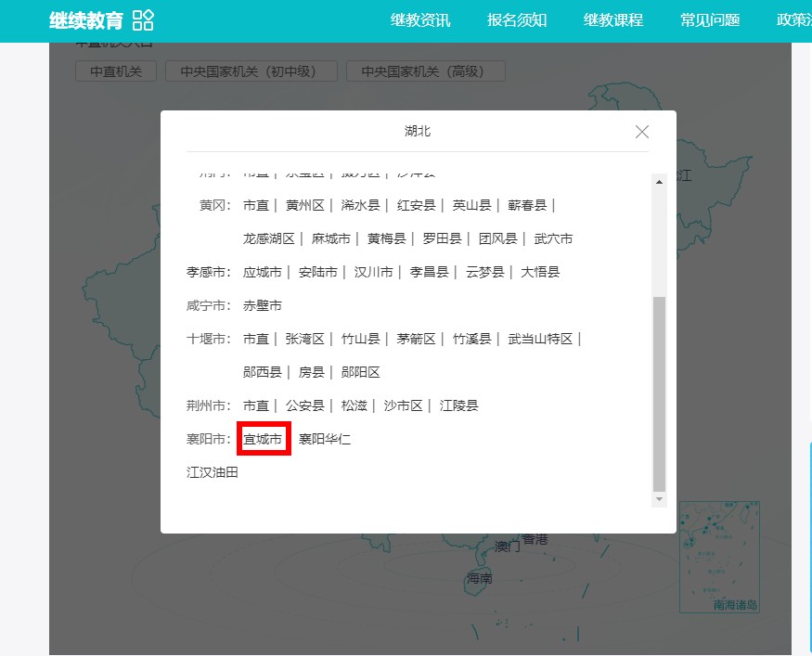The width and height of the screenshot is (812, 656).
Task: Select 中央国家机关（高级）
Action: [x=425, y=71]
